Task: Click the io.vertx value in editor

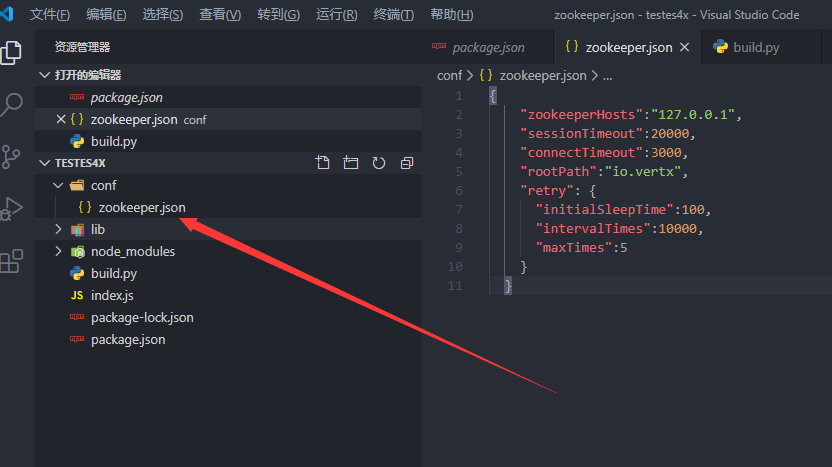Action: (643, 172)
